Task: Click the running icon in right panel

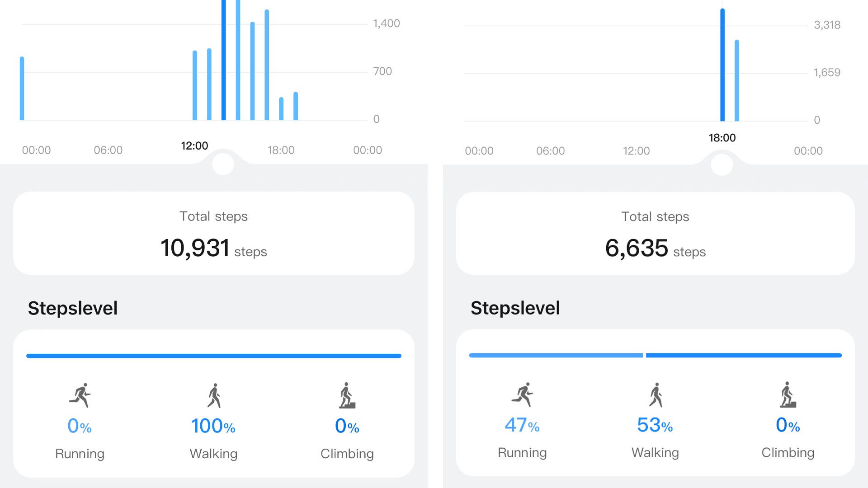Action: 523,394
